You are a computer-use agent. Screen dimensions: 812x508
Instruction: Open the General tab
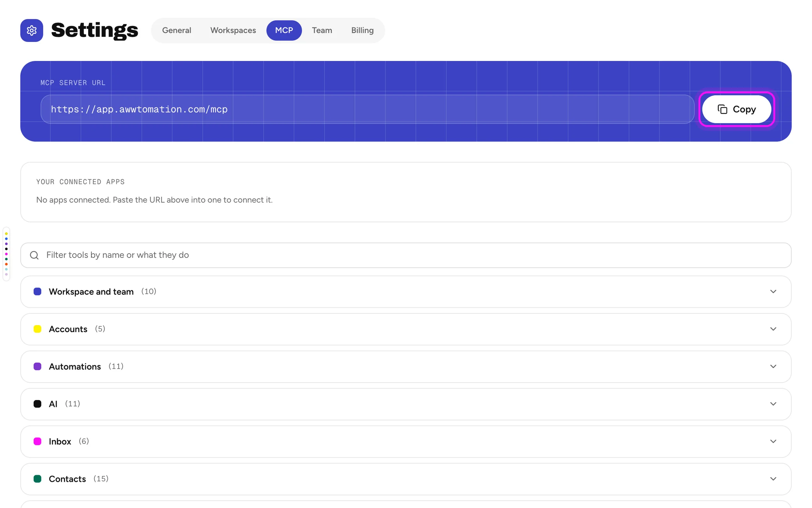coord(176,30)
